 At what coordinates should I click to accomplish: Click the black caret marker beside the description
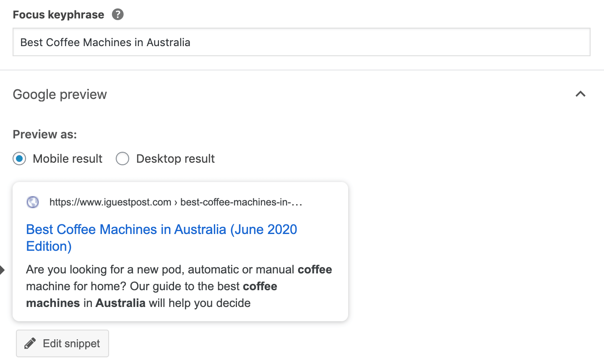2,270
